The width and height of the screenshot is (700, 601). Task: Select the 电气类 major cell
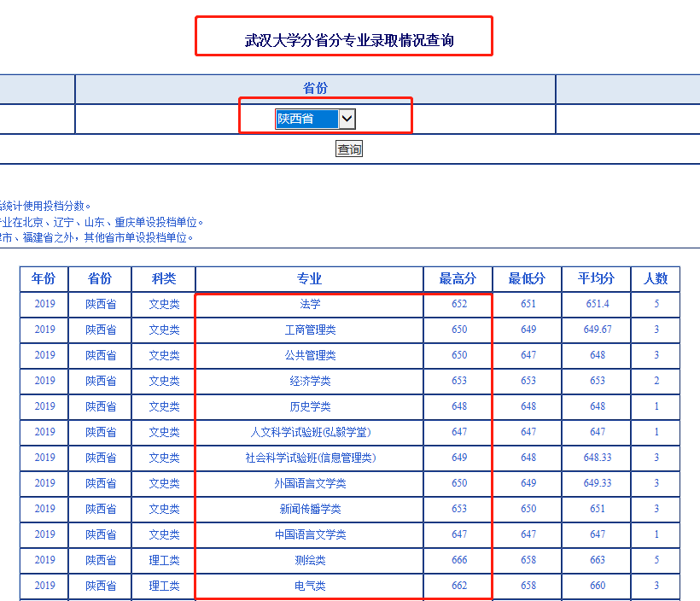pos(310,586)
